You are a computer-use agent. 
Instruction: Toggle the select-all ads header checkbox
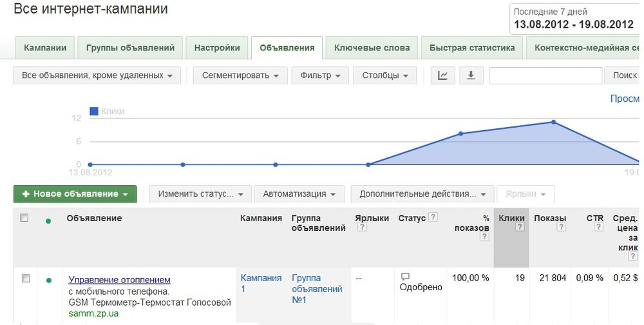[x=24, y=219]
